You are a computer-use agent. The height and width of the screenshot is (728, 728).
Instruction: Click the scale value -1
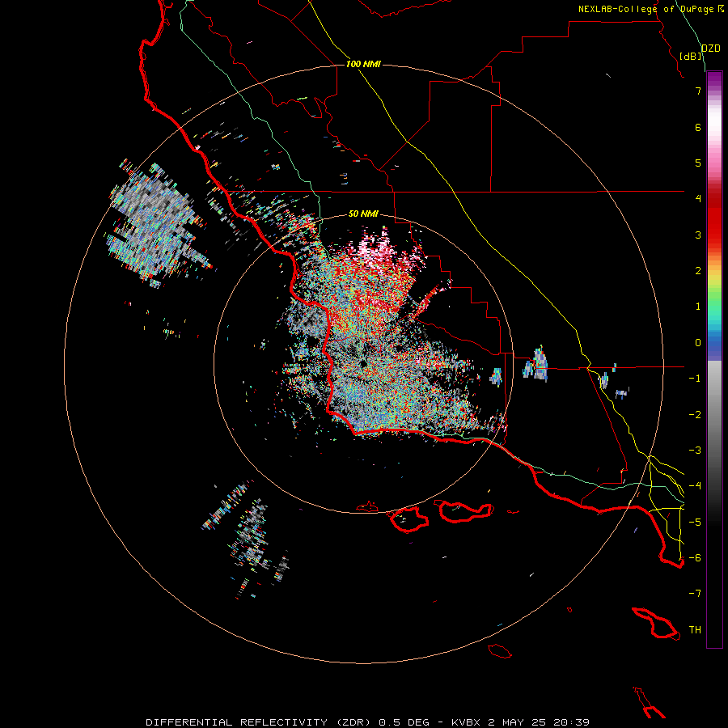[x=695, y=379]
